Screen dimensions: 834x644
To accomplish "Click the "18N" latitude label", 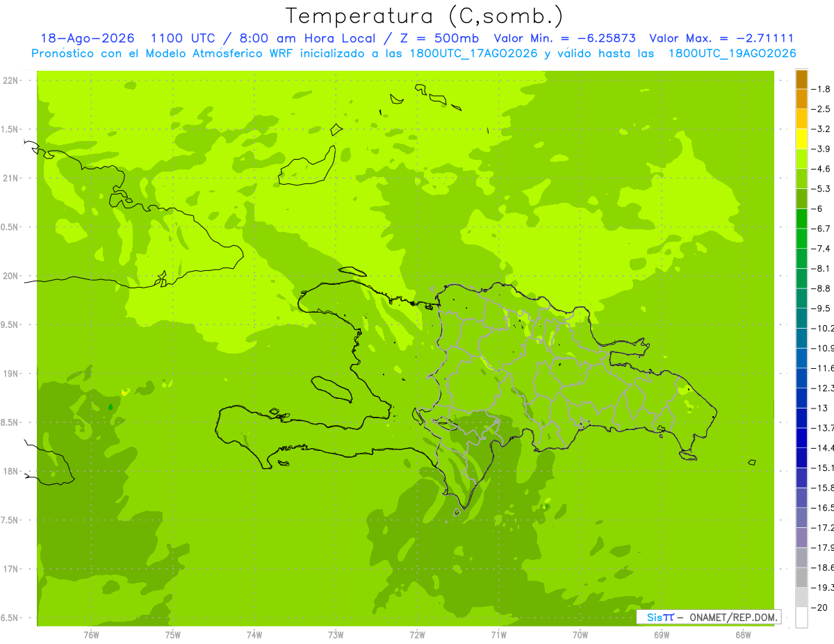I will coord(12,471).
